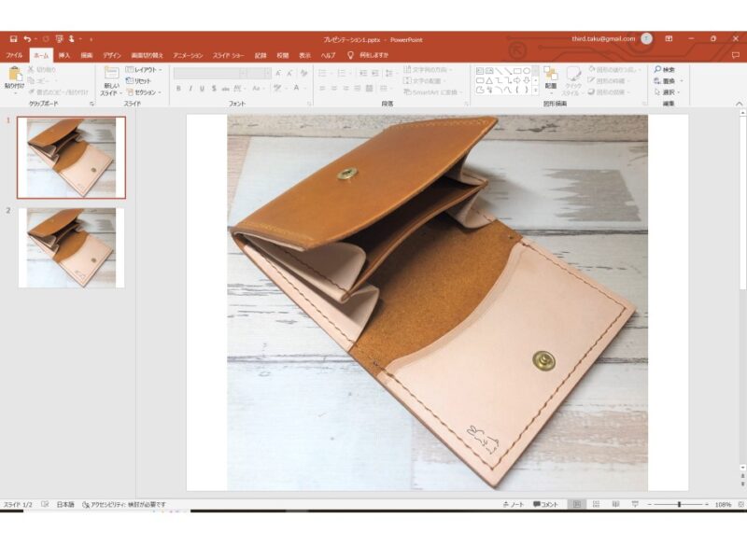
Task: Undo the last action
Action: point(28,39)
